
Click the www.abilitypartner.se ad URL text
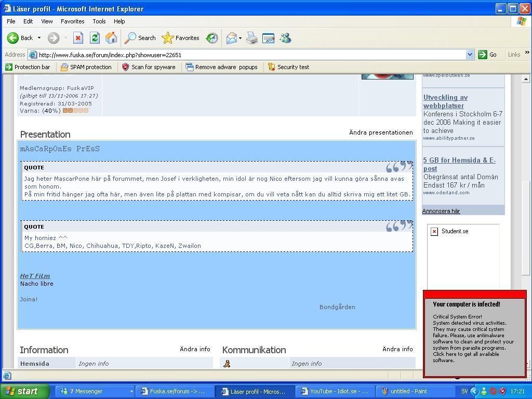[x=449, y=138]
